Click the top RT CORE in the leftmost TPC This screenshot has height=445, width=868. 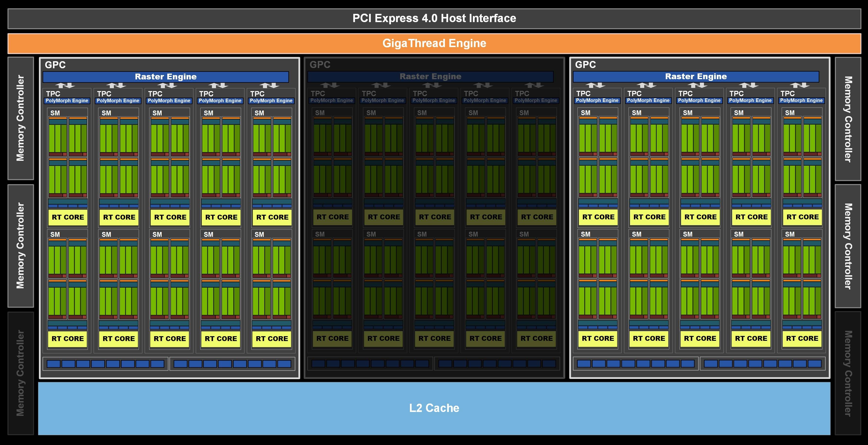[x=68, y=217]
